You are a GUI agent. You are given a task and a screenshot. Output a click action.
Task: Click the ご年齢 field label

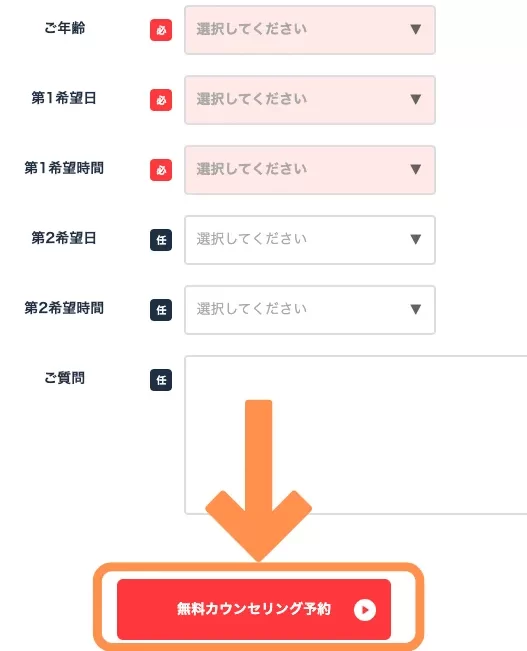(x=64, y=28)
